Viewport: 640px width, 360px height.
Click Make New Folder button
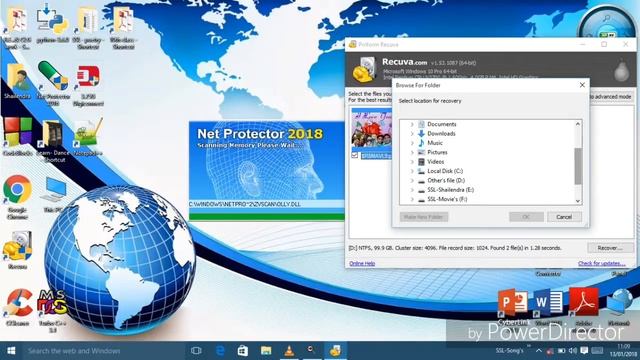point(424,217)
